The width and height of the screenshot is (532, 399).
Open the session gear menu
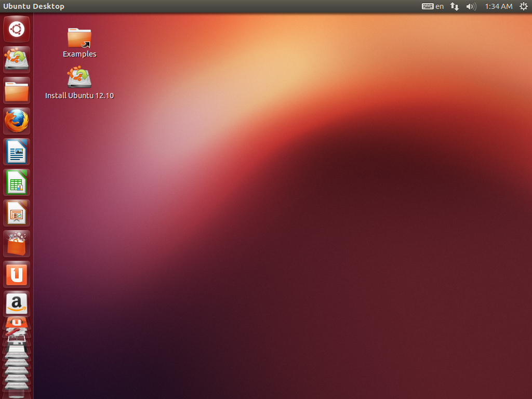pos(523,6)
